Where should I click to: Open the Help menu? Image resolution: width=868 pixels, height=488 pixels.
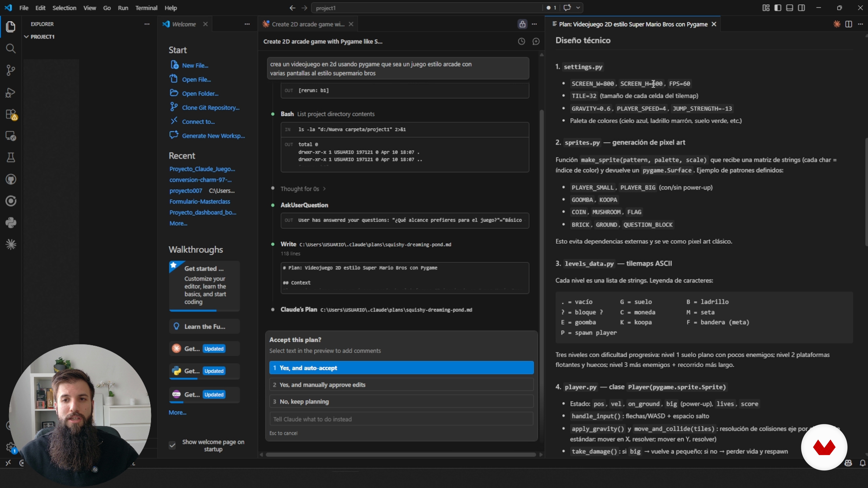tap(170, 8)
